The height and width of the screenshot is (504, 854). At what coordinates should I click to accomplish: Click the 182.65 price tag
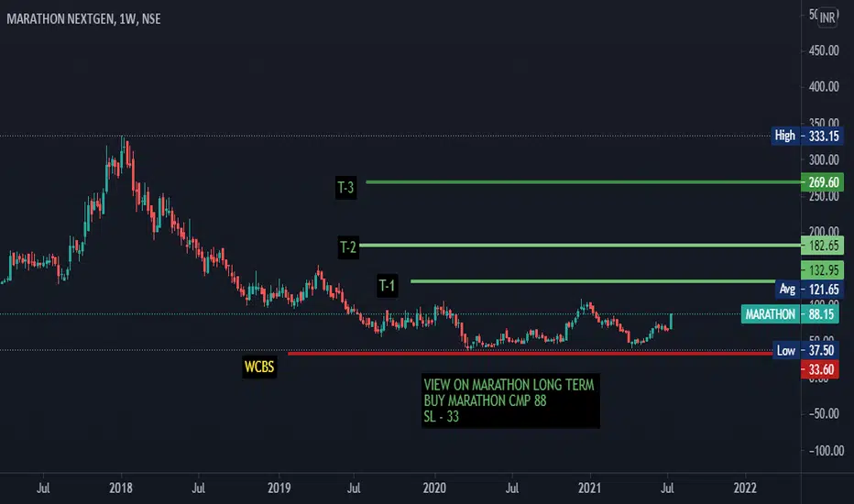[823, 246]
